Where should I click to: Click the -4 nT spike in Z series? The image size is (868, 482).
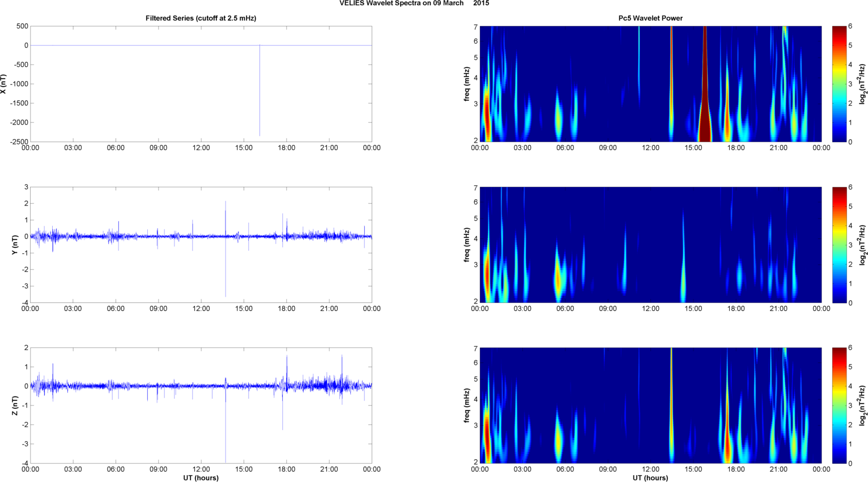pyautogui.click(x=225, y=425)
